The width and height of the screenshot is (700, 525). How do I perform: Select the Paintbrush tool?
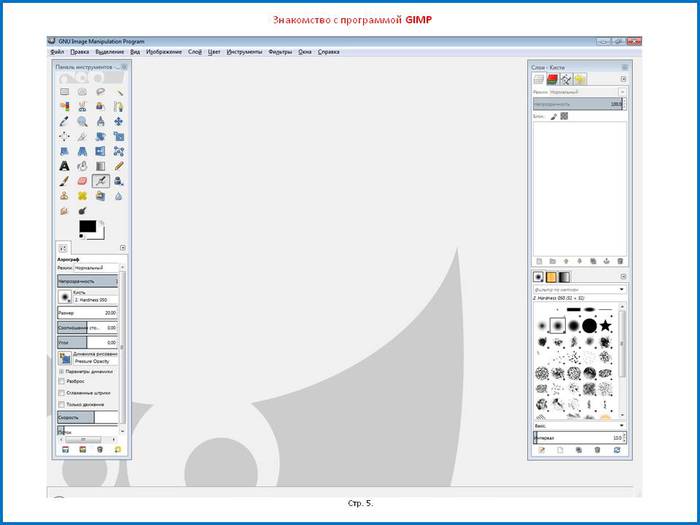[64, 181]
